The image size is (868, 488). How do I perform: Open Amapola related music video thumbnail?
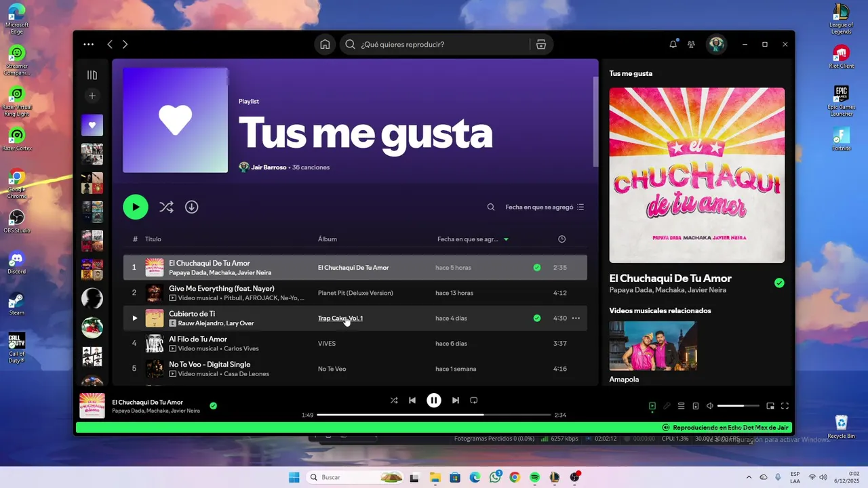click(x=653, y=346)
